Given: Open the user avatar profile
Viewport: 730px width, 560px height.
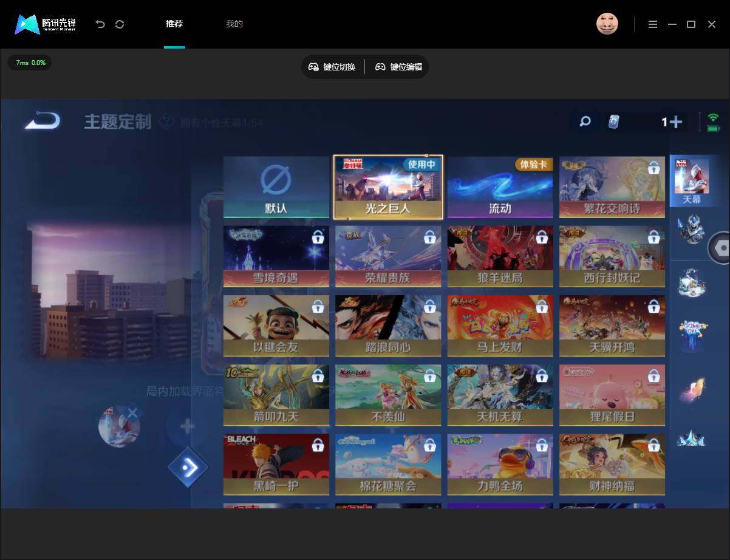Looking at the screenshot, I should (x=607, y=24).
